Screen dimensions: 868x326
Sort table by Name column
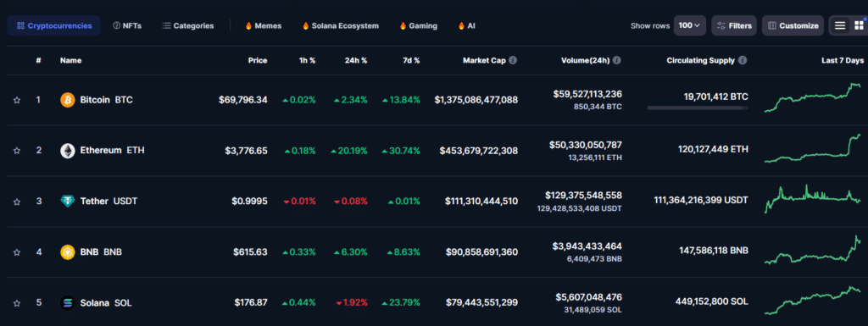[71, 60]
